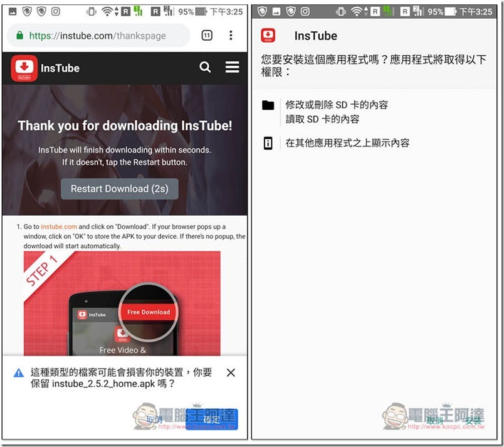
Task: Dismiss the APK warning with the X
Action: pyautogui.click(x=231, y=373)
